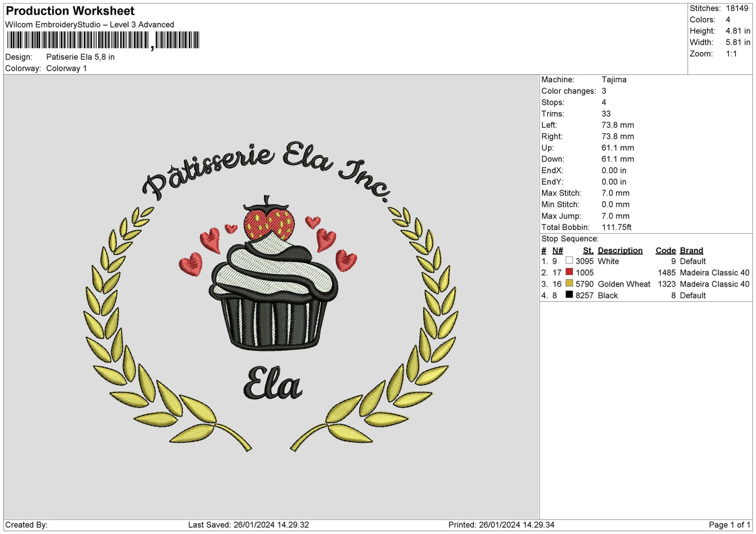Click code 1485 in the stop sequence
Screen dimensions: 756x534
667,272
